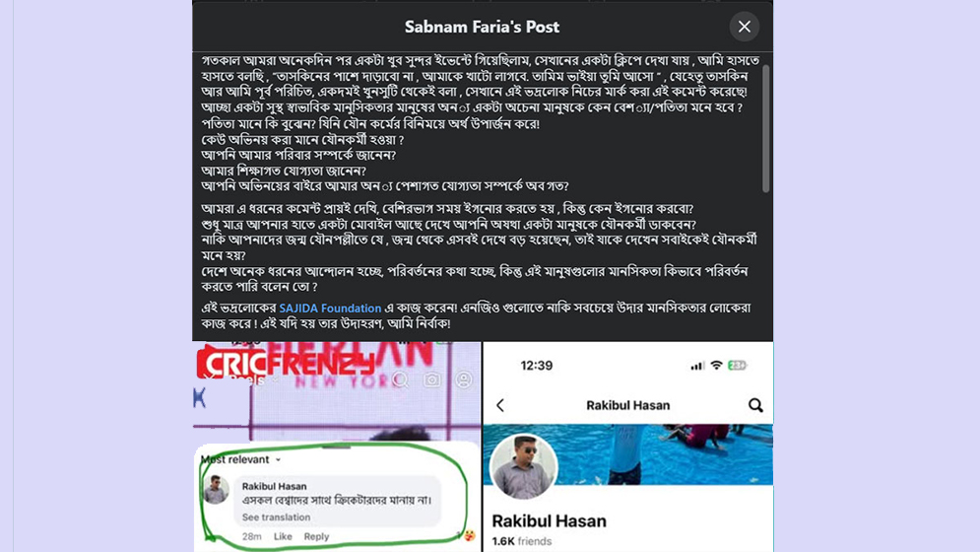The image size is (980, 552).
Task: Reply to Rakibul Hasan's comment
Action: [x=316, y=536]
